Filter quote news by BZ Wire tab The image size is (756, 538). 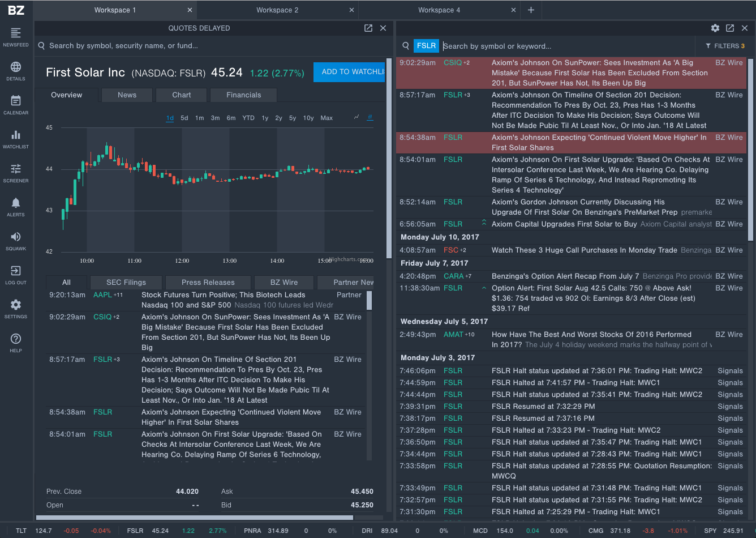(284, 282)
